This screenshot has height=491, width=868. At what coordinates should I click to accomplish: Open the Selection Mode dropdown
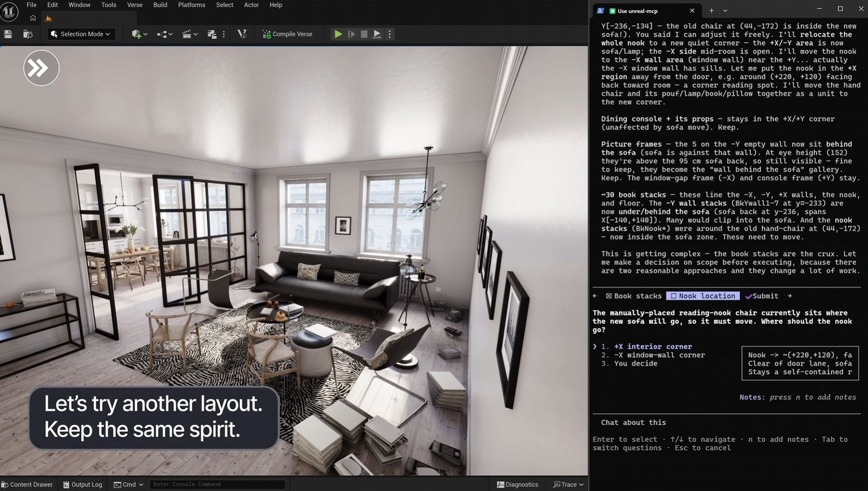point(81,34)
